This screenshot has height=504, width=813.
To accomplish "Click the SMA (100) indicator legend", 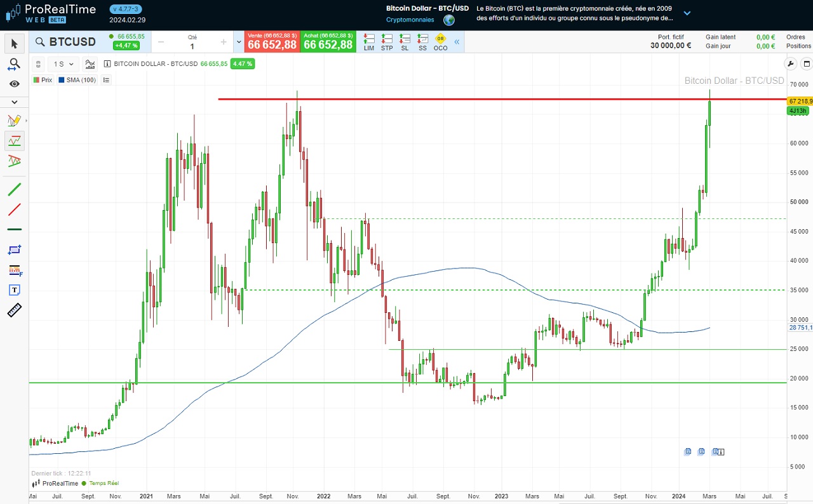I will (x=77, y=80).
